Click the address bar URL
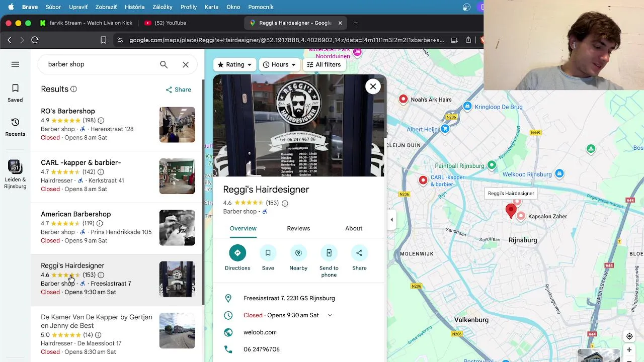The image size is (644, 362). 287,40
